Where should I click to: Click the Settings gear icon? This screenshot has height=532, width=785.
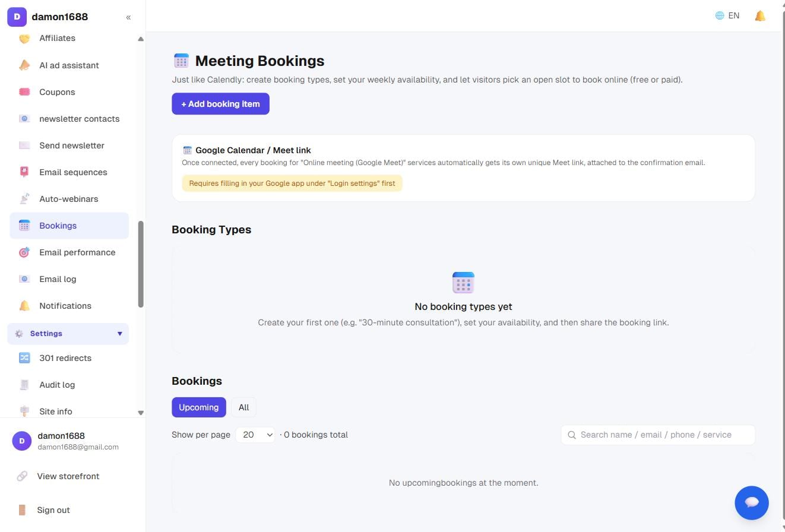(x=19, y=334)
